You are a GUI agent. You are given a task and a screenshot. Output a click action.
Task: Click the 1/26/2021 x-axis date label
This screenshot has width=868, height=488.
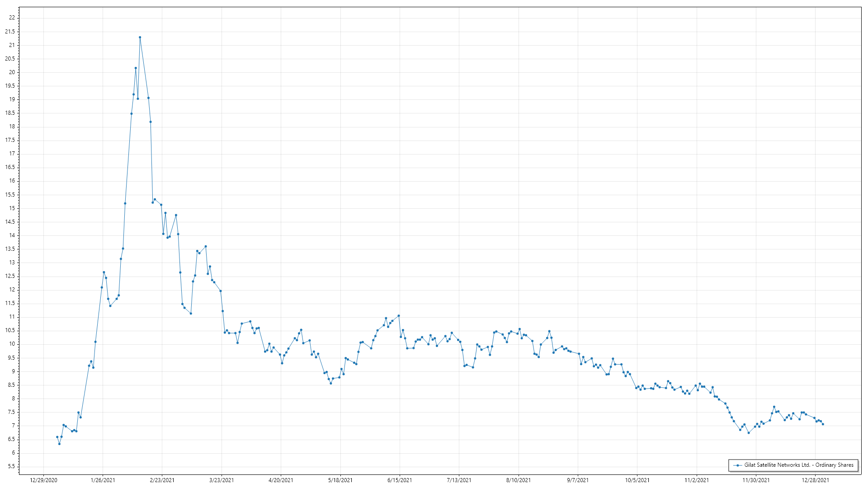coord(103,480)
